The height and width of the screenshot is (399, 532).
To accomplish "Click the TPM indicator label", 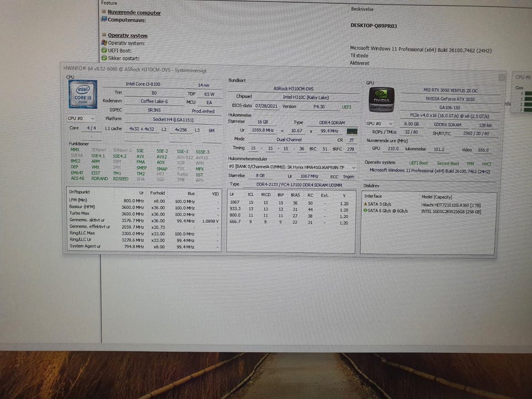I will click(x=470, y=164).
